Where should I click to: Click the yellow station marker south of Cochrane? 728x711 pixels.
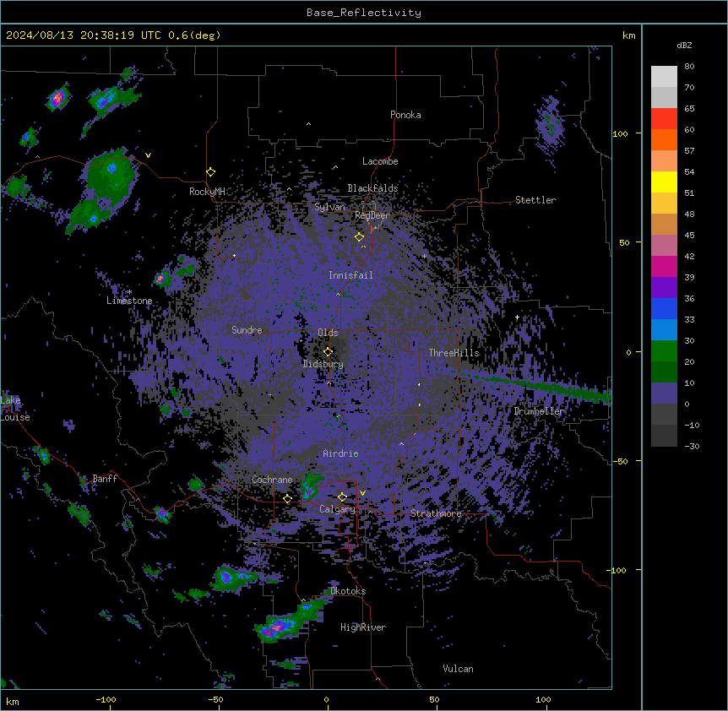[287, 498]
